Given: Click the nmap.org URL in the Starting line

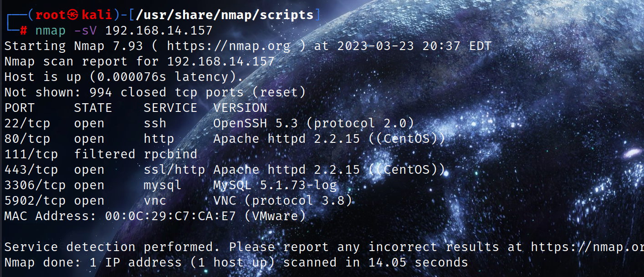Looking at the screenshot, I should (228, 46).
